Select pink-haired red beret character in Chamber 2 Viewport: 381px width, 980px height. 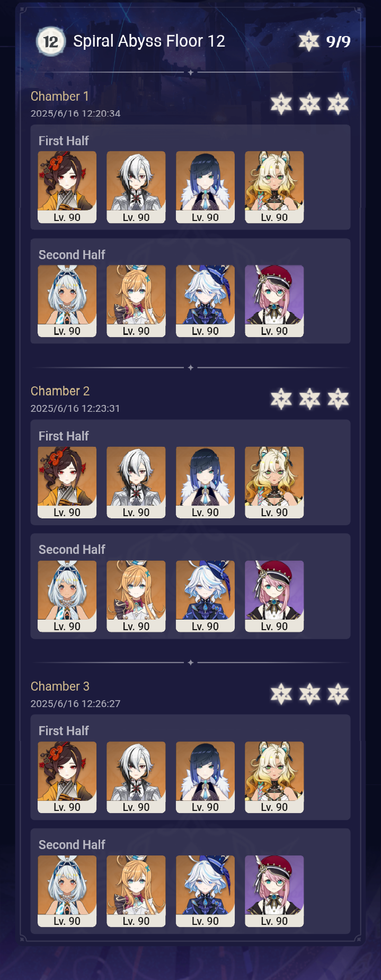click(274, 596)
